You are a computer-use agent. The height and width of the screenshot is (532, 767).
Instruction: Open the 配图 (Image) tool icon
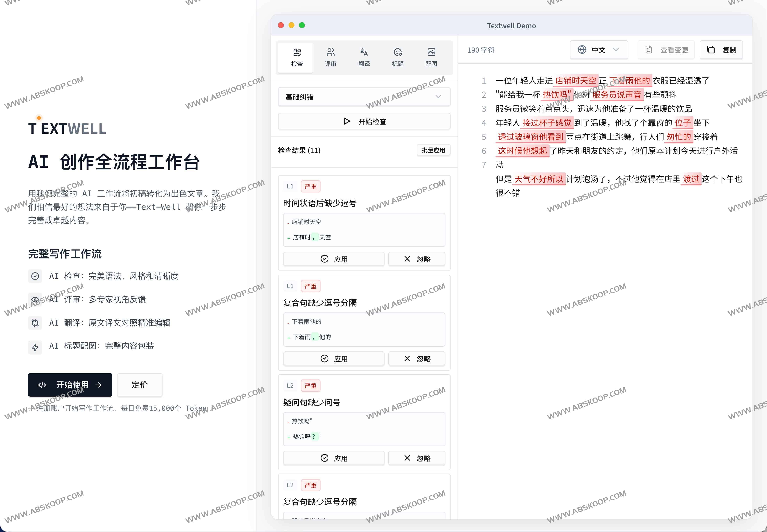pos(431,52)
